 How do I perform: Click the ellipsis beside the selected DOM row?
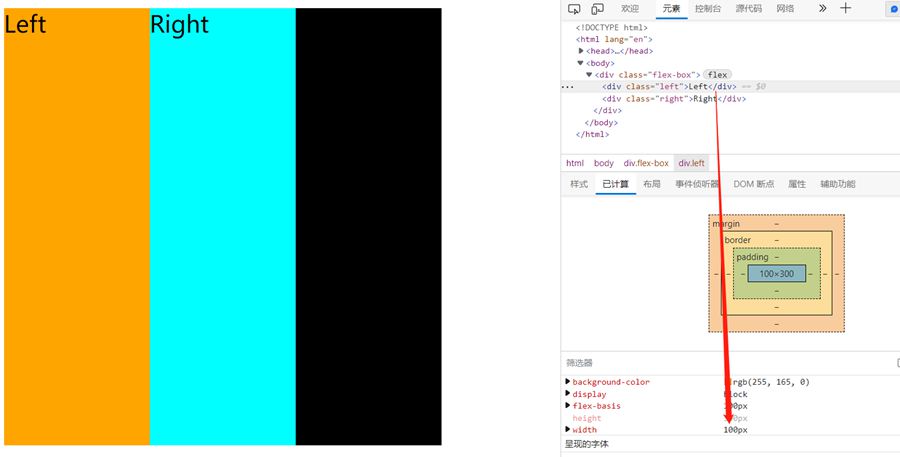[x=568, y=87]
